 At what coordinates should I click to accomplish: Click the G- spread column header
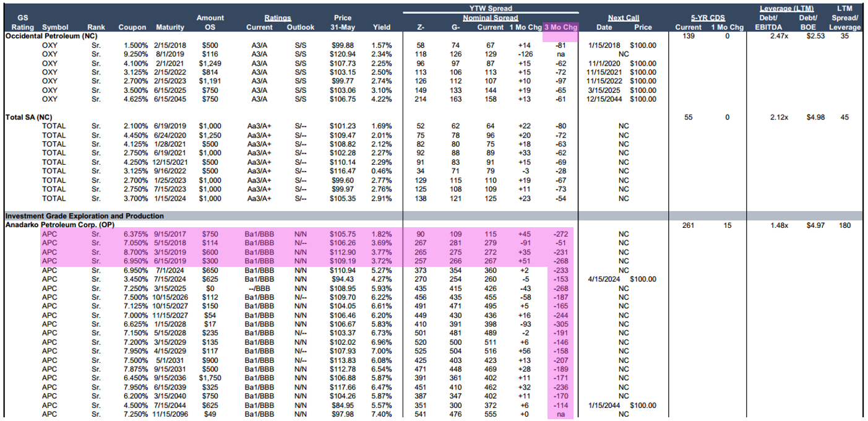[455, 28]
